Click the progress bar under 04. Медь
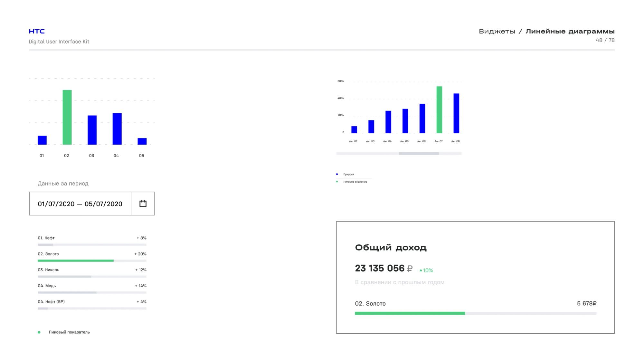644x362 pixels. [x=92, y=292]
